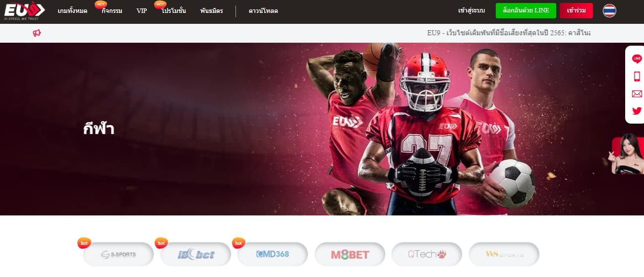
Task: Select the IBCbet sportsbook provider
Action: 196,255
